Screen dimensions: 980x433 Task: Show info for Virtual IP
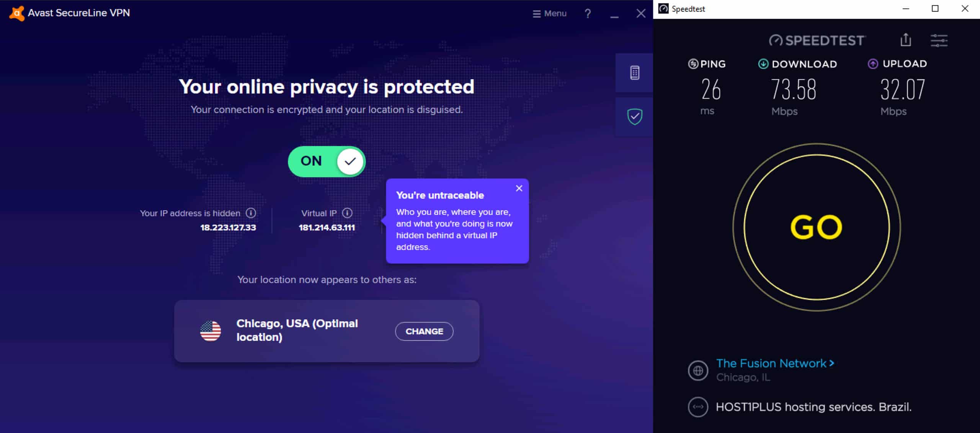pyautogui.click(x=347, y=213)
